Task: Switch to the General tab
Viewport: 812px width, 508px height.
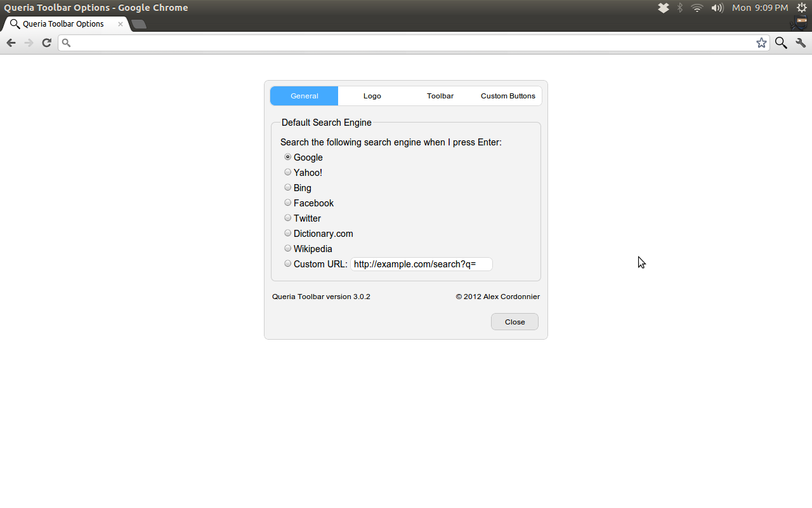Action: point(304,96)
